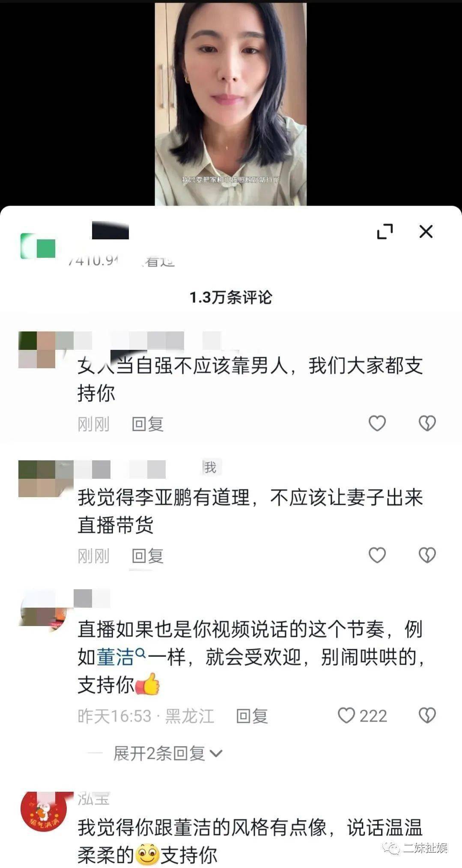Dislike the 李亚鹏有道理 comment

pyautogui.click(x=427, y=555)
